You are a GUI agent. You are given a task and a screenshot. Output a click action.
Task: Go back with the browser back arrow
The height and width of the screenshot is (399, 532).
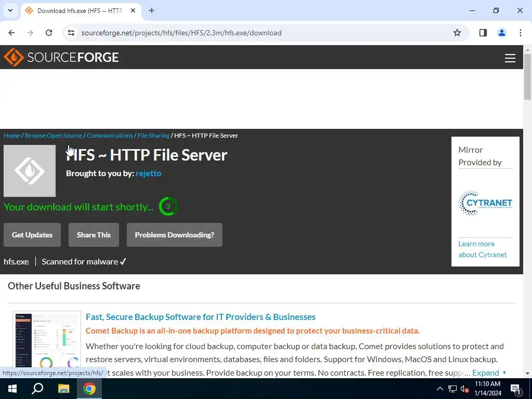point(11,33)
